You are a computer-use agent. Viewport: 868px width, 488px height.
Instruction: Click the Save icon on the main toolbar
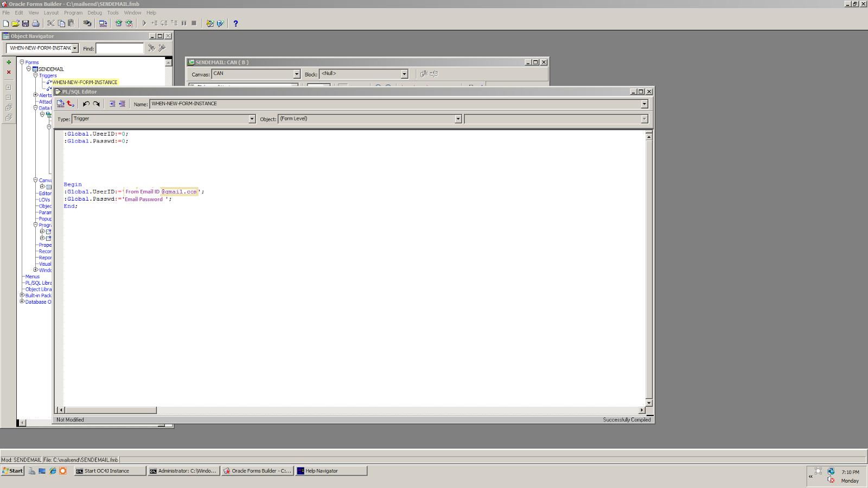pos(25,23)
